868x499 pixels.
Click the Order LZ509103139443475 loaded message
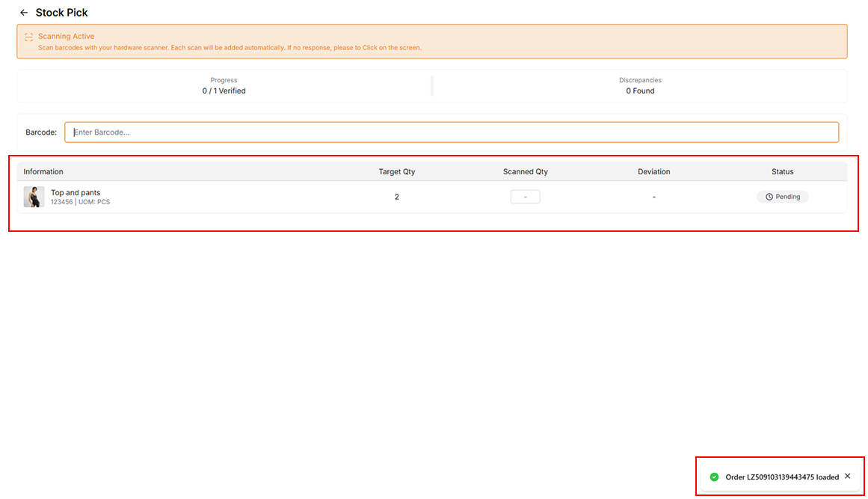pyautogui.click(x=781, y=477)
